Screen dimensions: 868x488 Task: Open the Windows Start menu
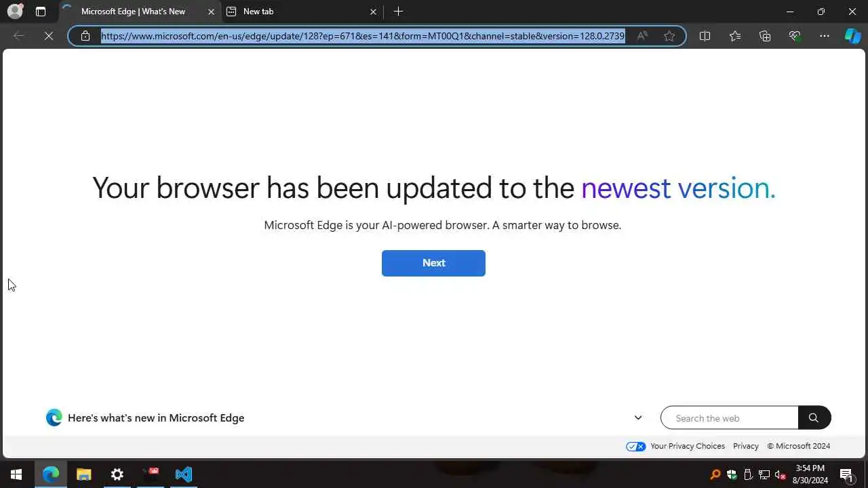16,474
